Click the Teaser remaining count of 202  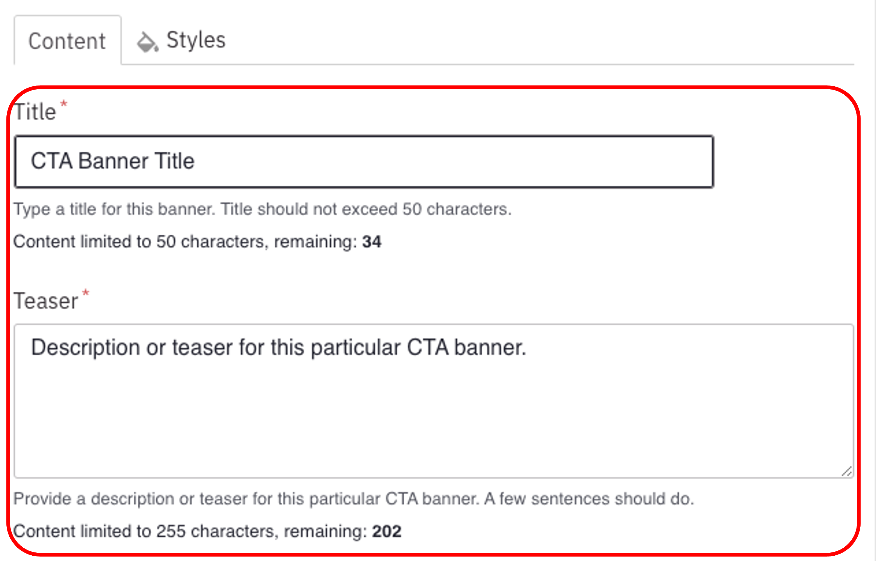[x=386, y=531]
